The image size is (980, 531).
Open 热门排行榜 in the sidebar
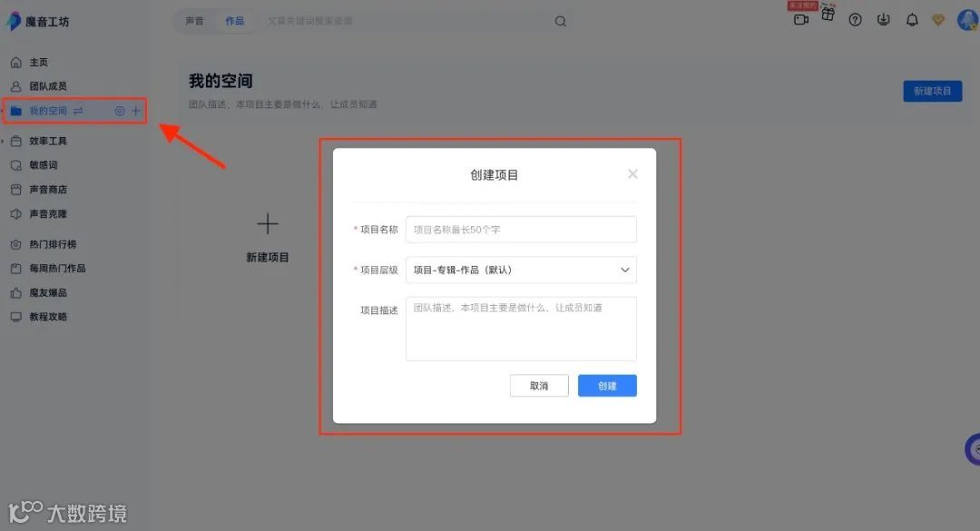click(x=54, y=243)
